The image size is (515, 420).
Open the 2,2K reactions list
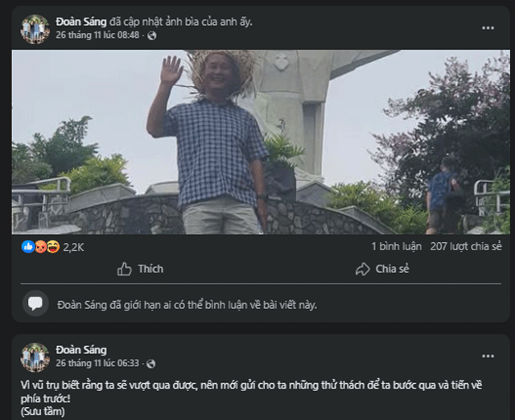click(74, 247)
